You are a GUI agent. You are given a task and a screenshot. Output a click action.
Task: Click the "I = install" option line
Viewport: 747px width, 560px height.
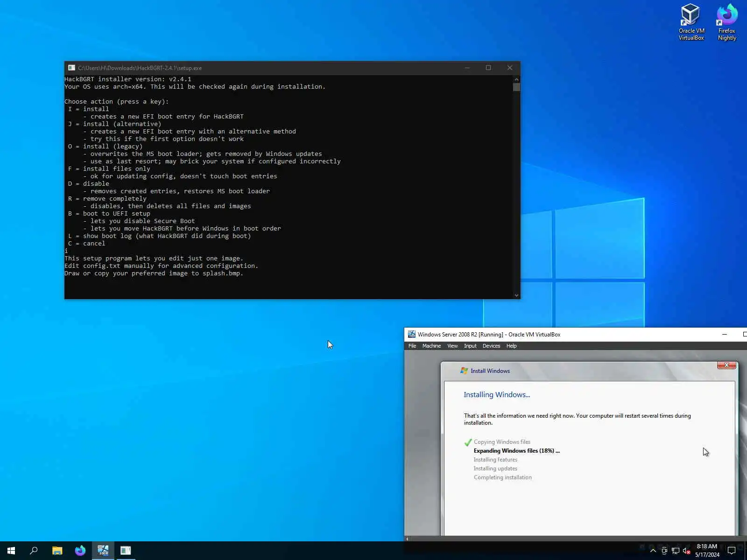(88, 109)
